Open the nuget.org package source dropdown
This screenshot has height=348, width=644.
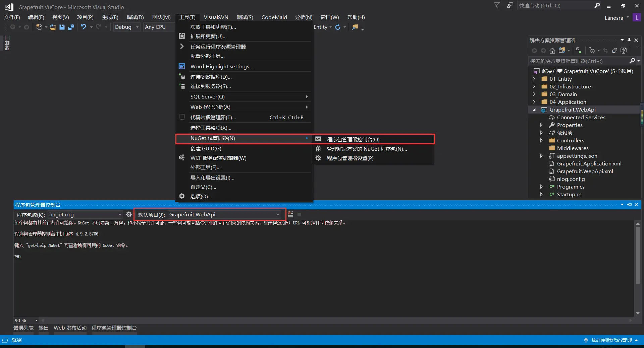pos(85,215)
